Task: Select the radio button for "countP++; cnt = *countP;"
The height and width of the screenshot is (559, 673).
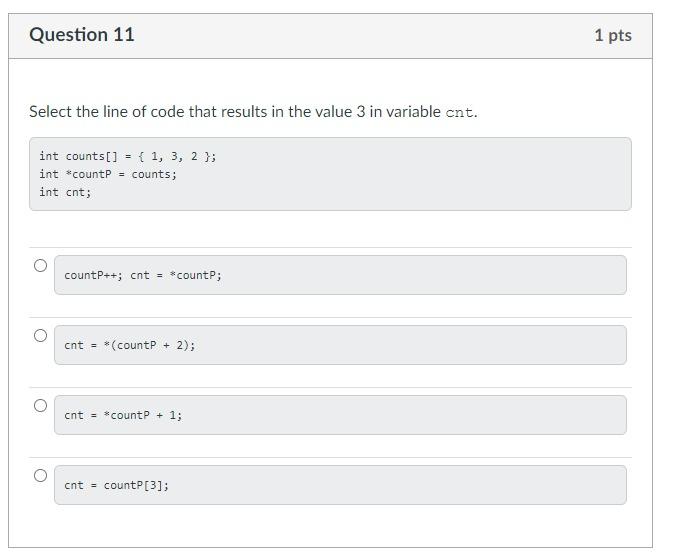Action: click(40, 265)
